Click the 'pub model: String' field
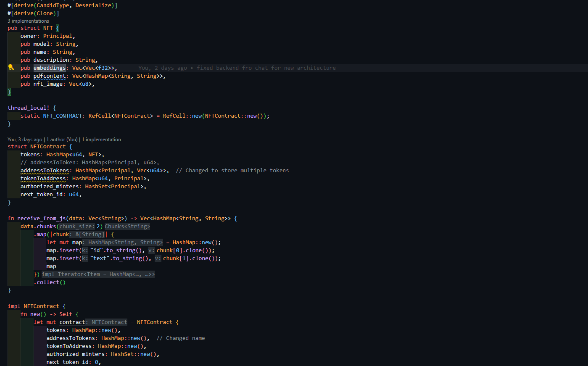Screen dimensions: 588x366 pyautogui.click(x=50, y=44)
